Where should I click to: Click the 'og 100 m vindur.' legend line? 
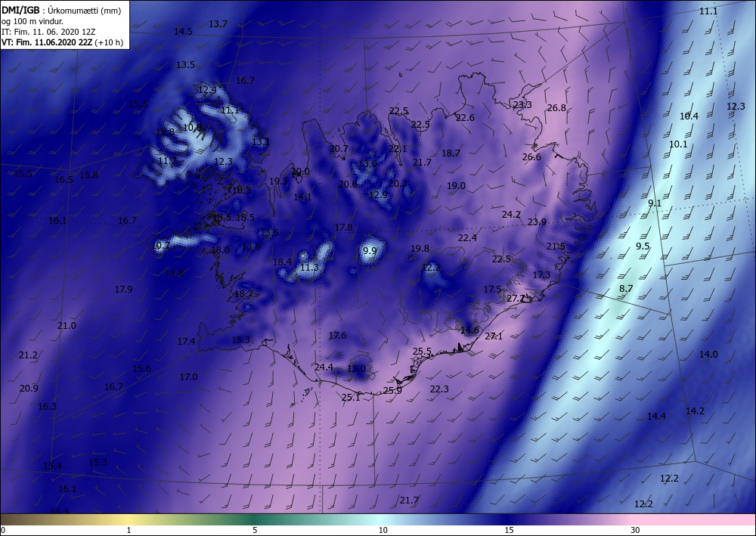tap(33, 21)
